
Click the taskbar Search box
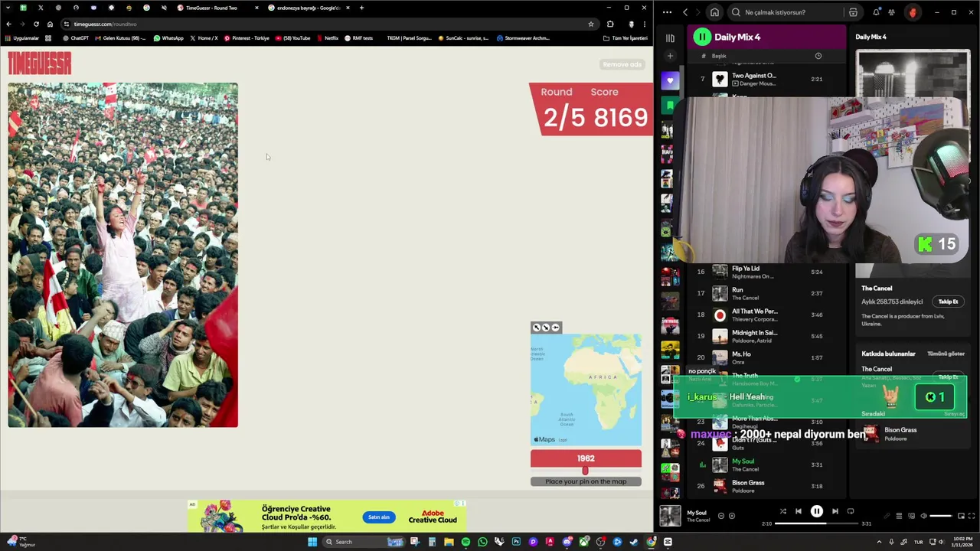point(364,542)
